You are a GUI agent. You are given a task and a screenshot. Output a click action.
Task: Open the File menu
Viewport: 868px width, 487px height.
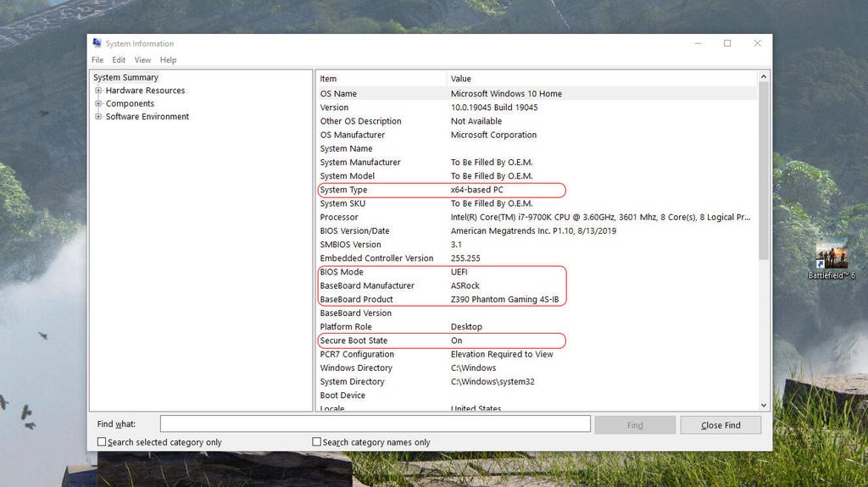click(x=97, y=60)
